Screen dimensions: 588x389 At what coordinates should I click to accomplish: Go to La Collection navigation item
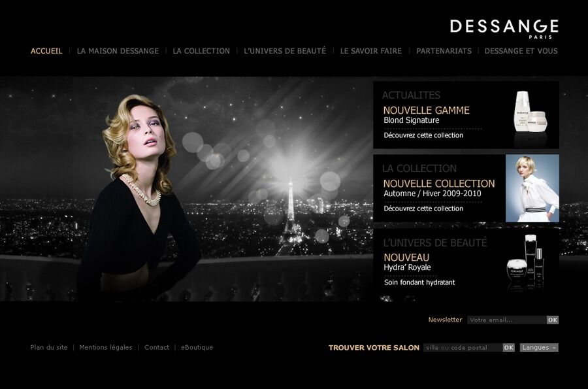click(201, 51)
